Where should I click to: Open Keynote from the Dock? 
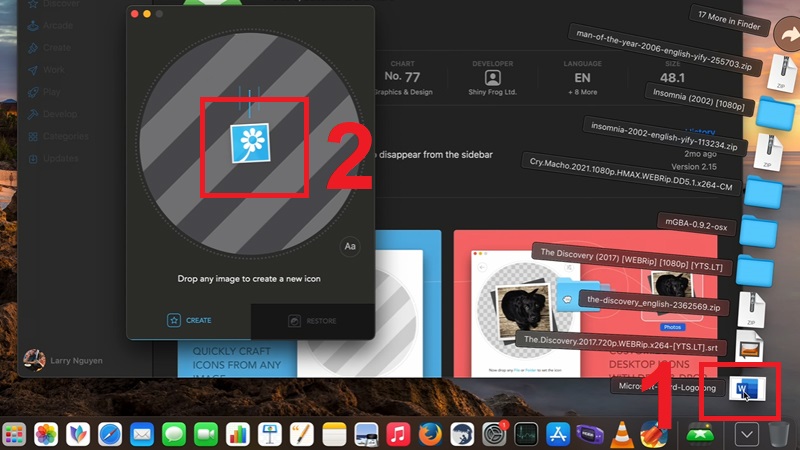(270, 435)
